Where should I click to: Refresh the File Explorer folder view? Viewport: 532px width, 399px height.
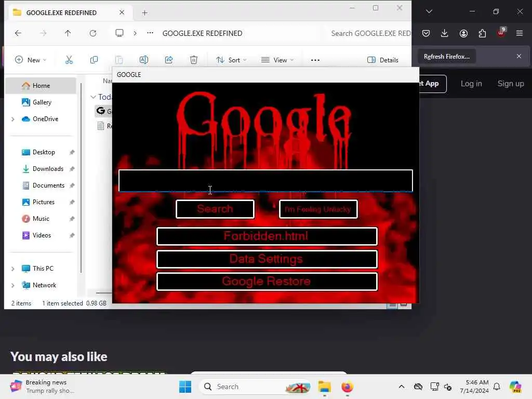[x=93, y=33]
